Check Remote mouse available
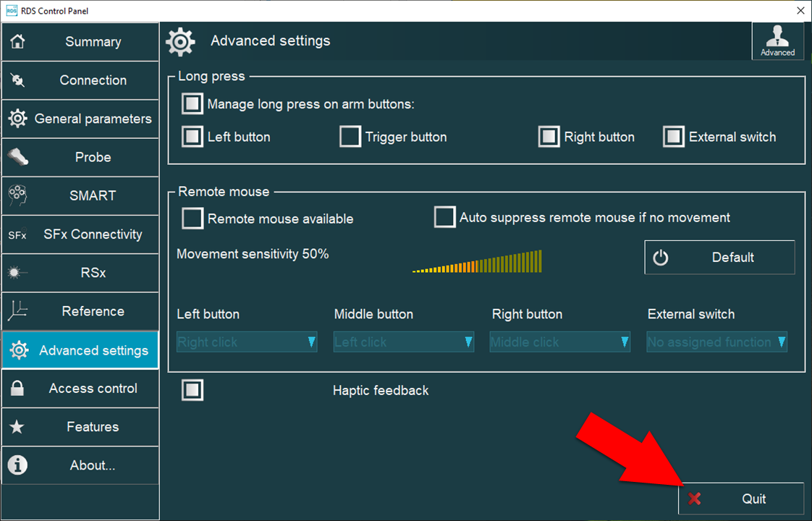Viewport: 812px width, 521px height. [x=193, y=218]
